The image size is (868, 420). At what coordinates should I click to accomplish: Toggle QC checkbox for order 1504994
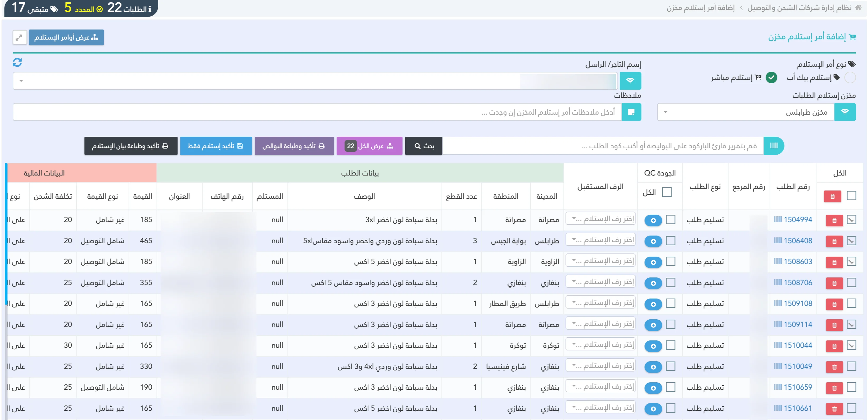click(x=670, y=219)
